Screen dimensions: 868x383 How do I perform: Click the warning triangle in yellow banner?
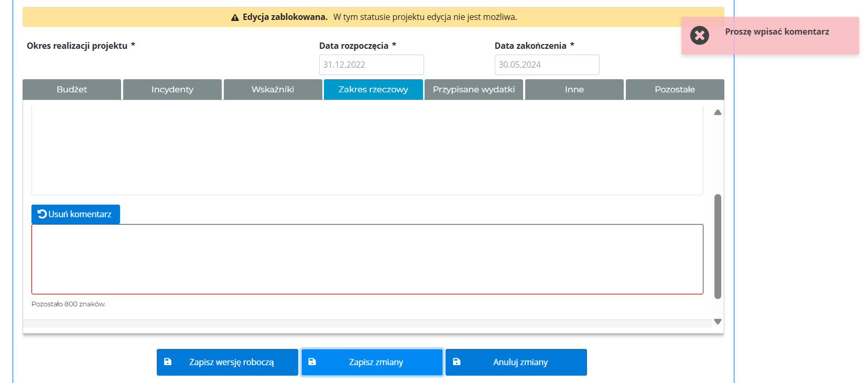click(x=235, y=17)
